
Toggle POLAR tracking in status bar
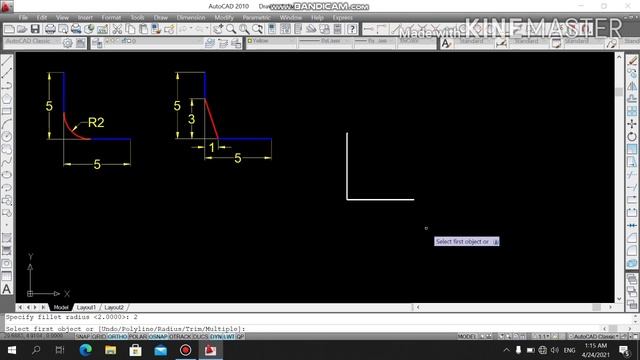tap(138, 337)
